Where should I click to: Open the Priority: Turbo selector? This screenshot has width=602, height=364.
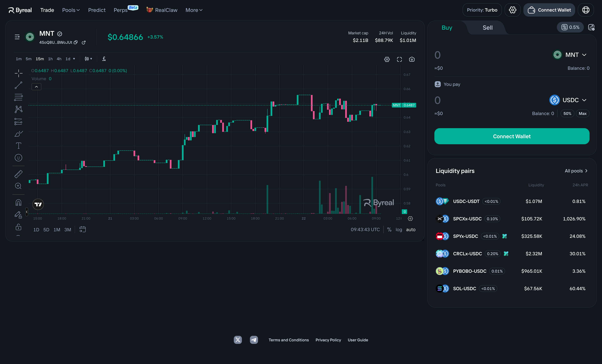(482, 10)
